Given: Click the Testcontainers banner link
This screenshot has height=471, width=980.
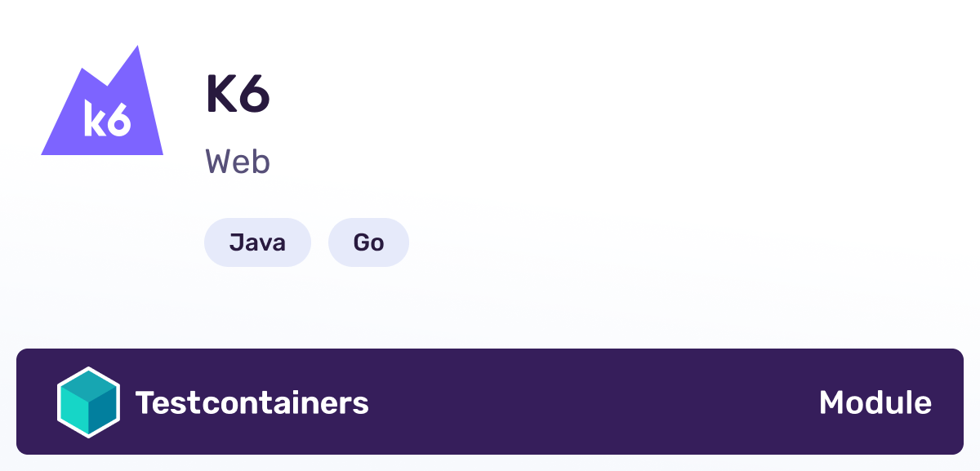Looking at the screenshot, I should click(490, 402).
